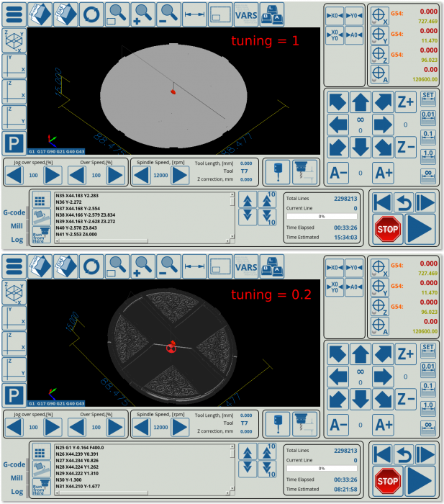Zoom out magnifier in top panel
Image resolution: width=444 pixels, height=504 pixels.
click(x=168, y=14)
